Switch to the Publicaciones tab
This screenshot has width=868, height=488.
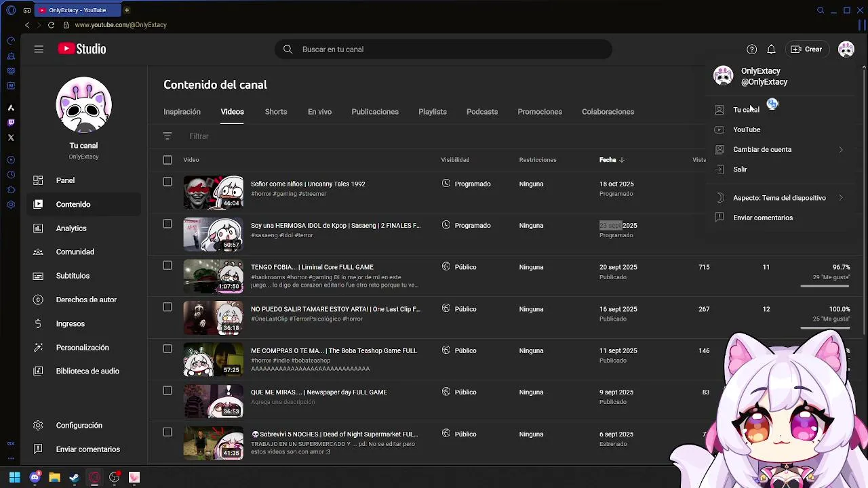375,112
